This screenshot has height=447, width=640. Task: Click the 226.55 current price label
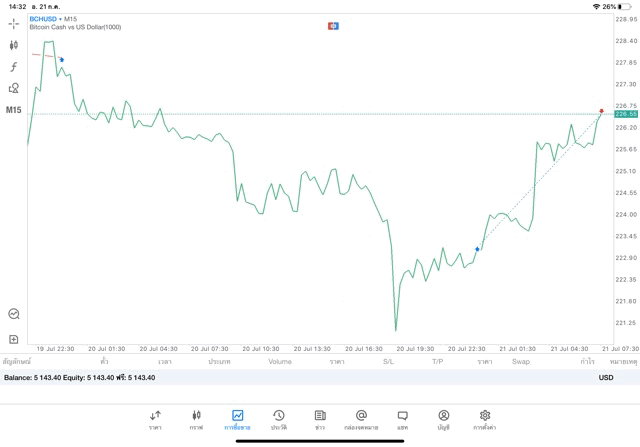(626, 114)
